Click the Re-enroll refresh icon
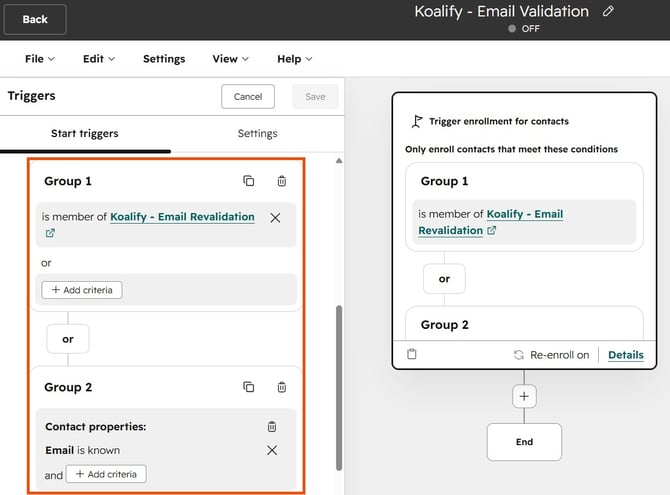 [518, 355]
